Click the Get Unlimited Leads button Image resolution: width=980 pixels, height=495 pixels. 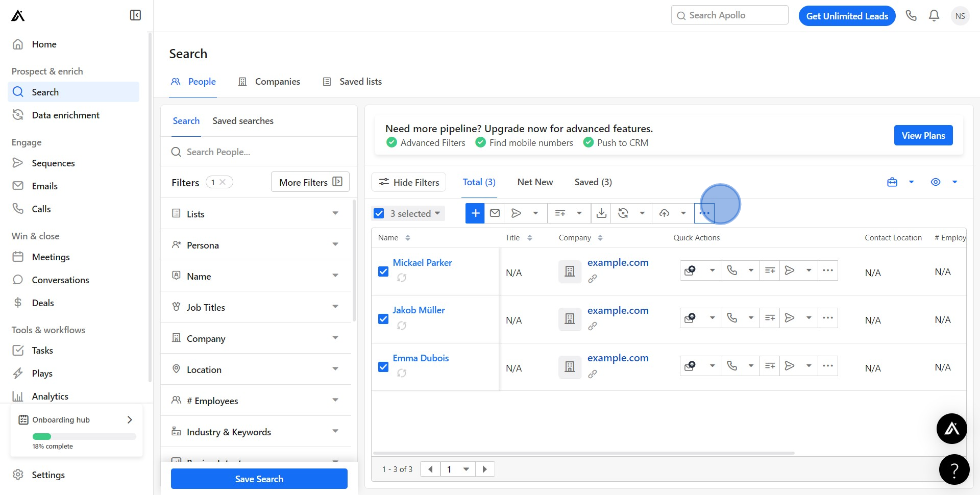[x=847, y=16]
